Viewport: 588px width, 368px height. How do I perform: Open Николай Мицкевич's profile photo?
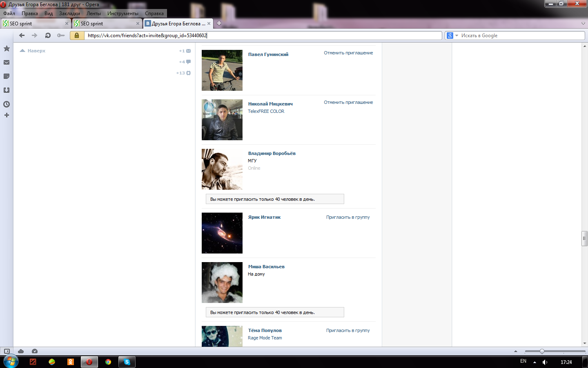pos(222,120)
